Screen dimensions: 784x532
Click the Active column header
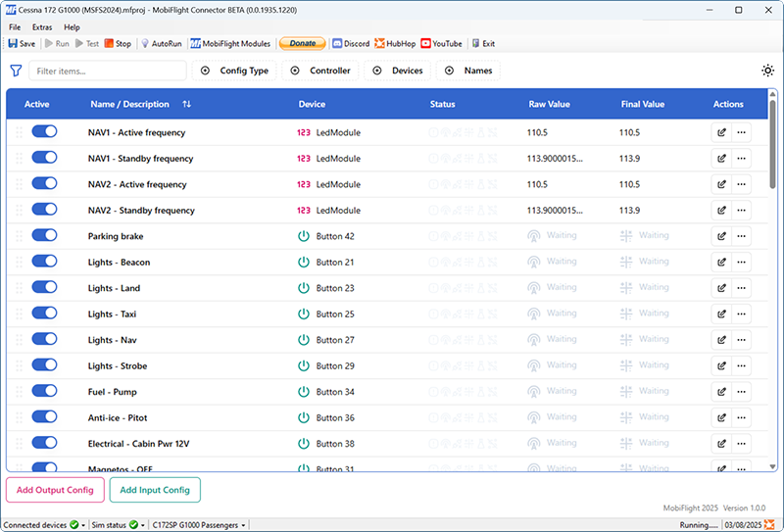tap(36, 104)
